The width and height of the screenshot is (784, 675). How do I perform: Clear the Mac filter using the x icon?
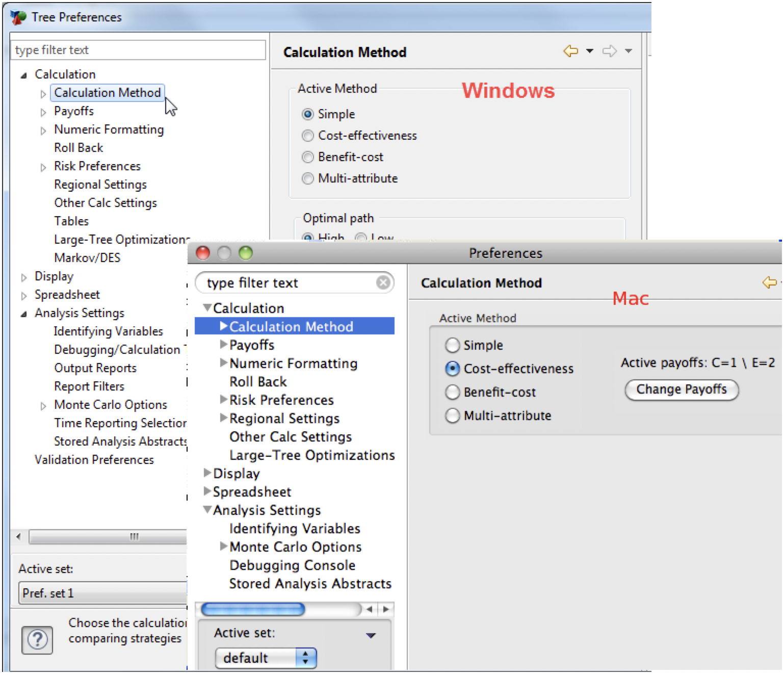(382, 282)
